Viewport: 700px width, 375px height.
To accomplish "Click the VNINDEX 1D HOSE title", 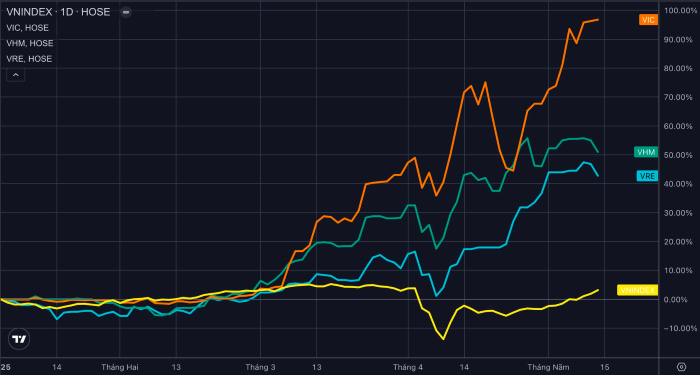I will tap(58, 12).
